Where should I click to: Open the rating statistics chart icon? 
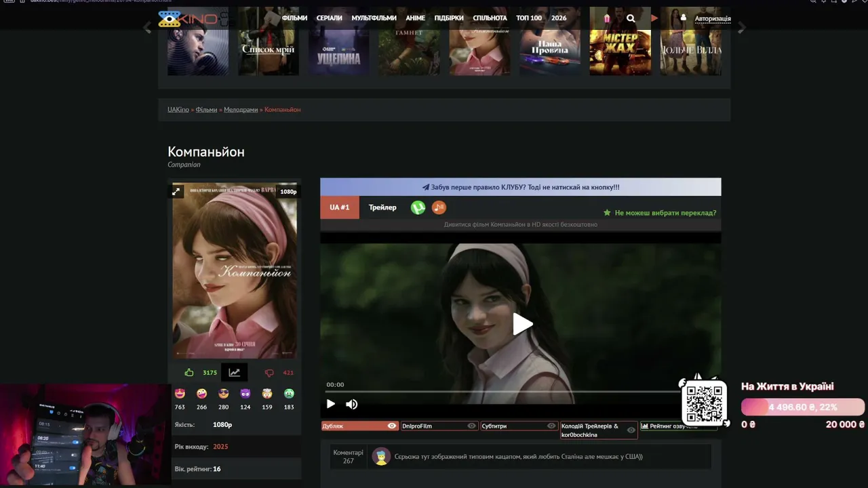(x=234, y=372)
